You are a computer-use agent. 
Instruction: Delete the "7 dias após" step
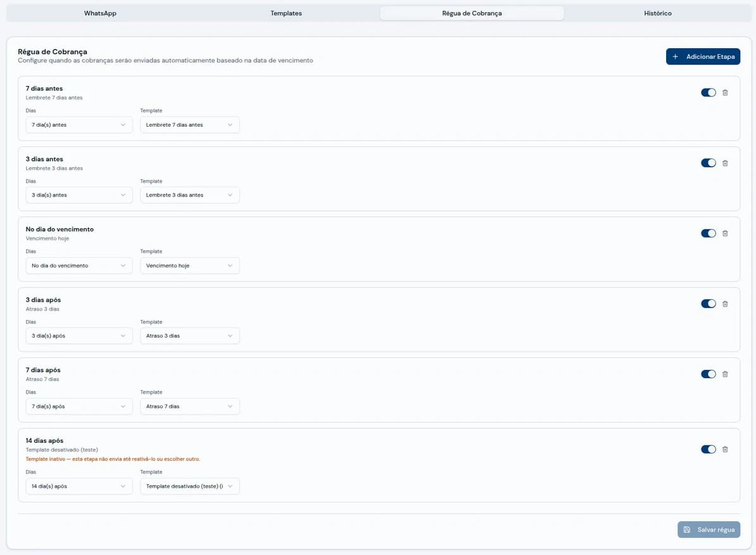point(725,374)
